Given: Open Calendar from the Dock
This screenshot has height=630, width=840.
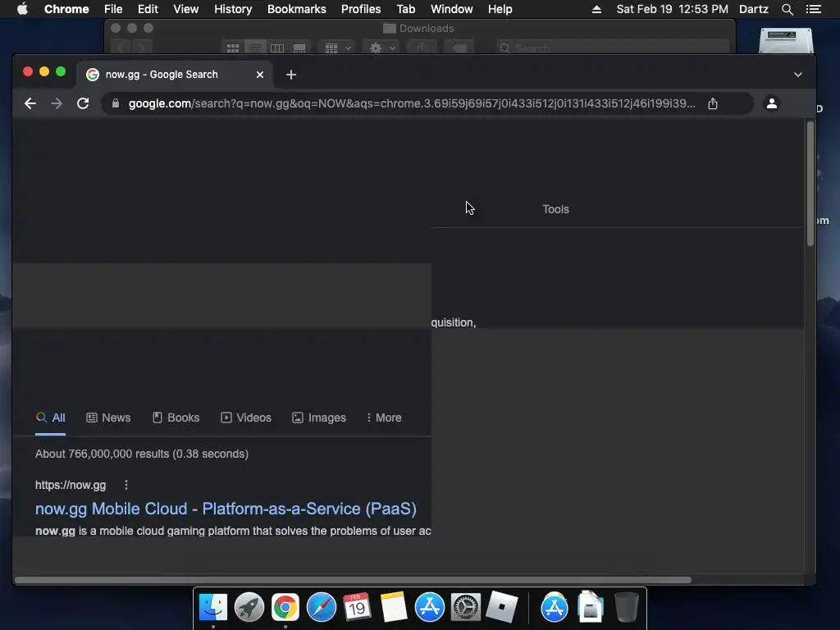Looking at the screenshot, I should [358, 608].
